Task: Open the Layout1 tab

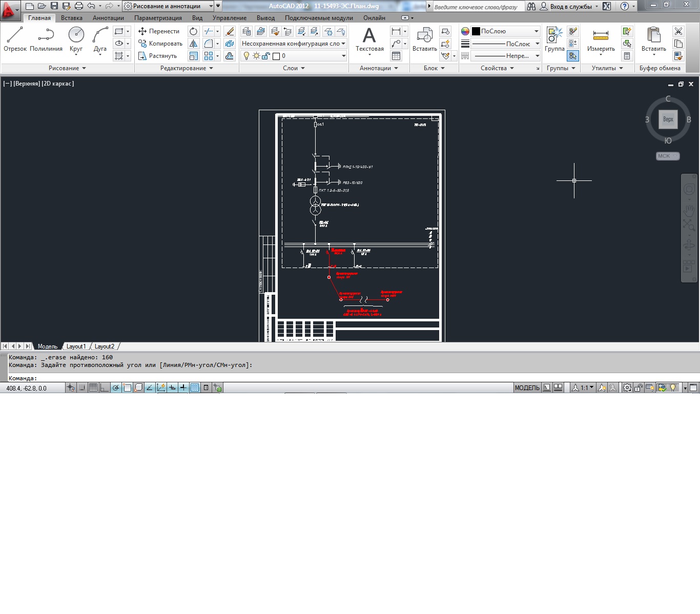Action: [76, 346]
